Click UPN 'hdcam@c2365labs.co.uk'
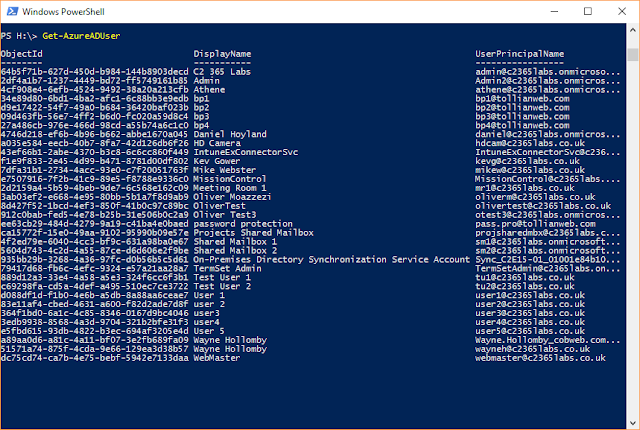The image size is (640, 430). (x=530, y=143)
